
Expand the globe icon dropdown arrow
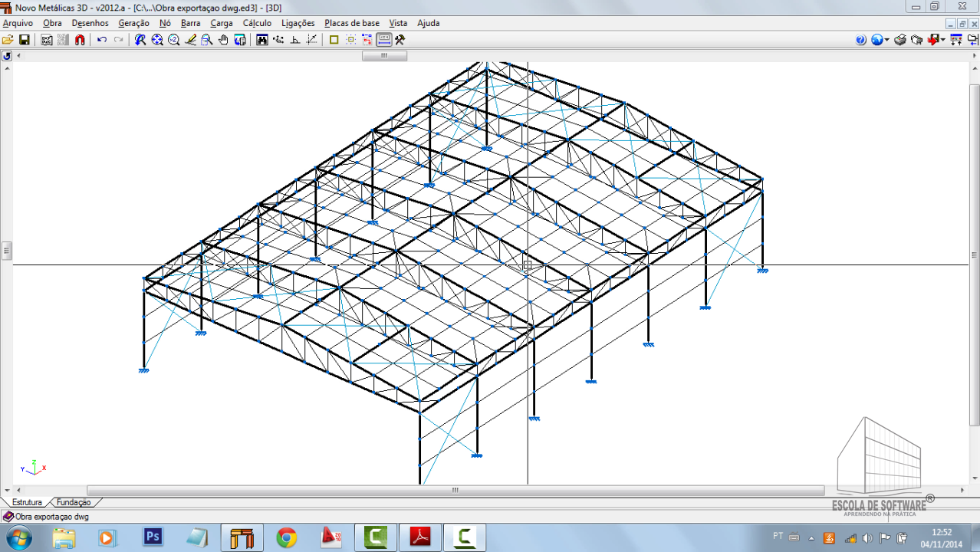click(x=887, y=40)
